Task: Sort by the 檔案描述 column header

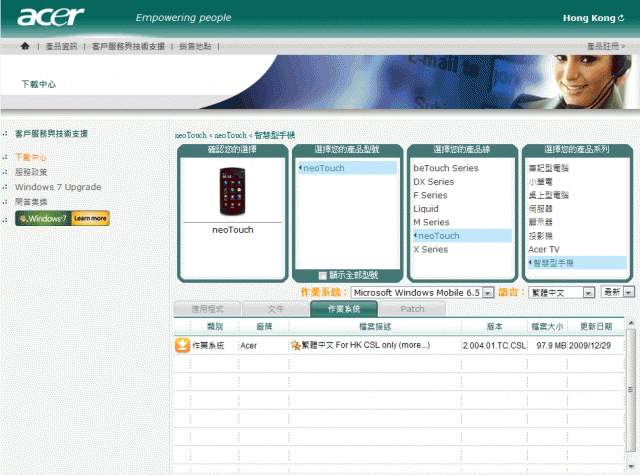Action: pyautogui.click(x=375, y=326)
